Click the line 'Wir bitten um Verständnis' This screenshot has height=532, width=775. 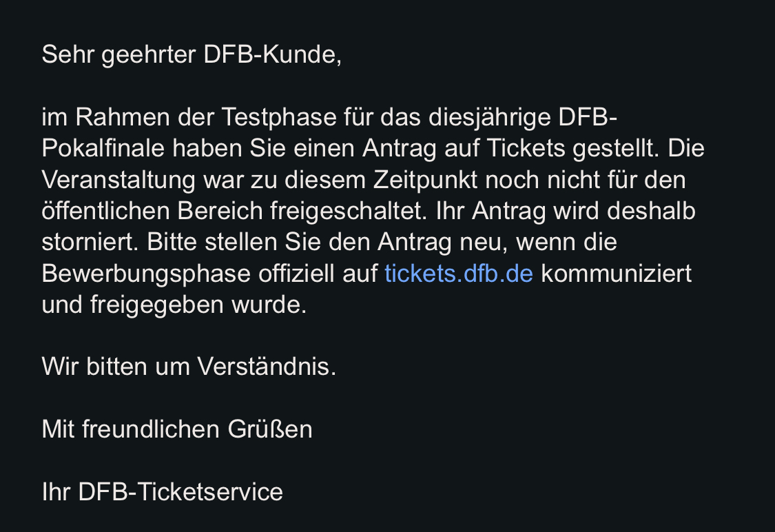pos(189,367)
